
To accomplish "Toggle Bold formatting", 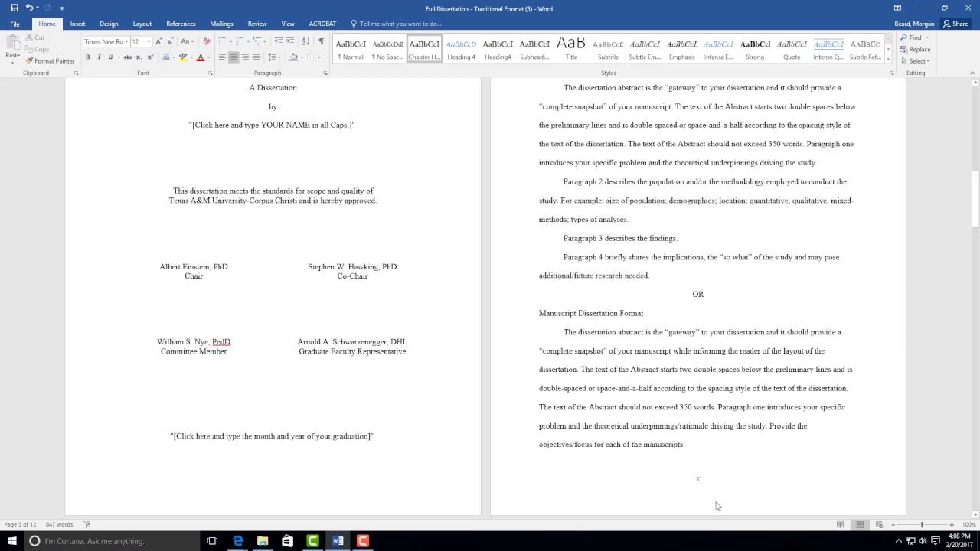I will click(x=87, y=57).
